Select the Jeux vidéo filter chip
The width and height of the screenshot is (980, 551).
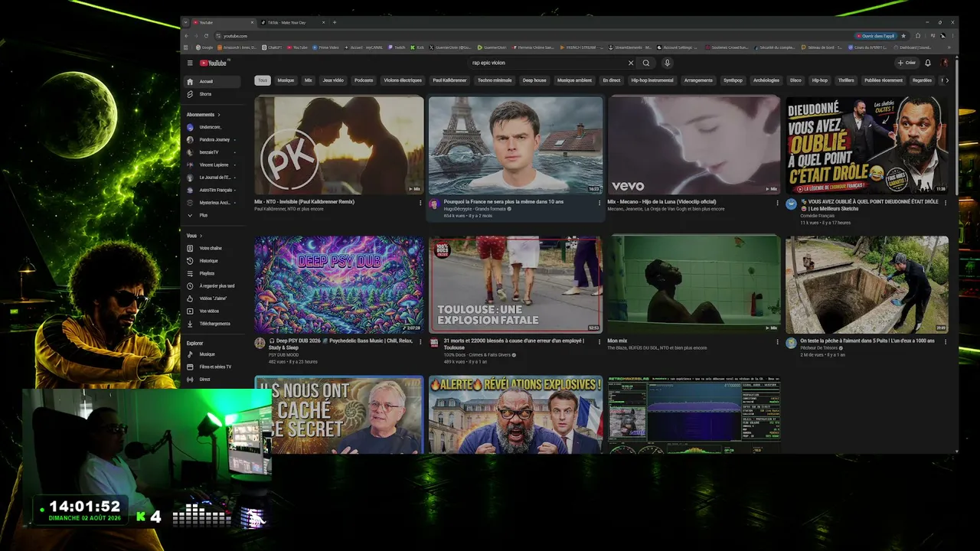pyautogui.click(x=333, y=80)
